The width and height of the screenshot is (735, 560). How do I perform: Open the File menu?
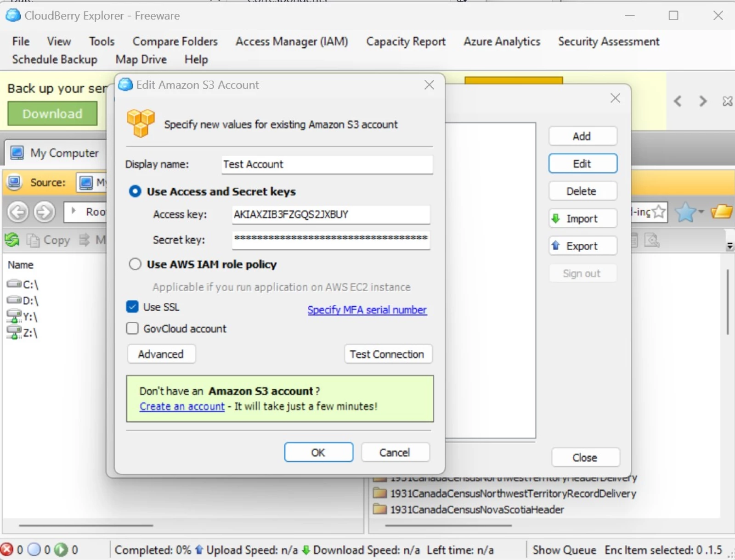click(x=21, y=41)
